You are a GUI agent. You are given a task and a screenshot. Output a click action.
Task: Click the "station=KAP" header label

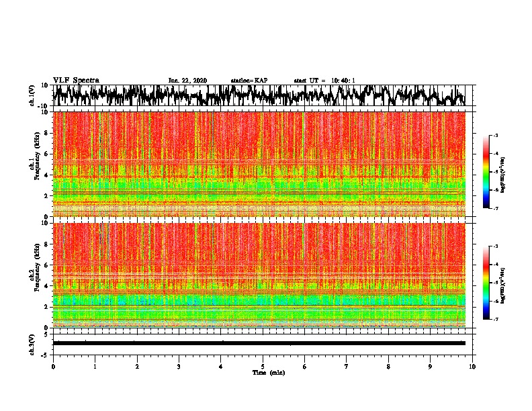pos(249,81)
